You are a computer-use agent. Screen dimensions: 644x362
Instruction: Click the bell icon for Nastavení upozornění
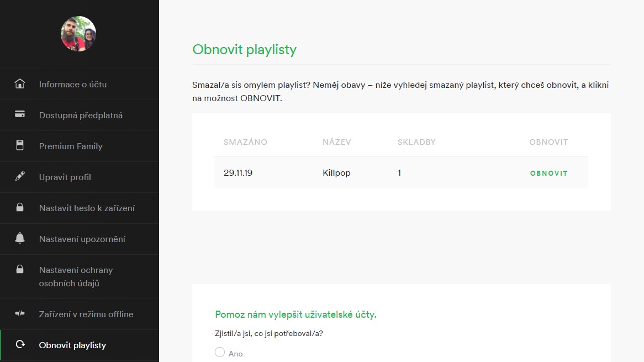click(x=20, y=238)
